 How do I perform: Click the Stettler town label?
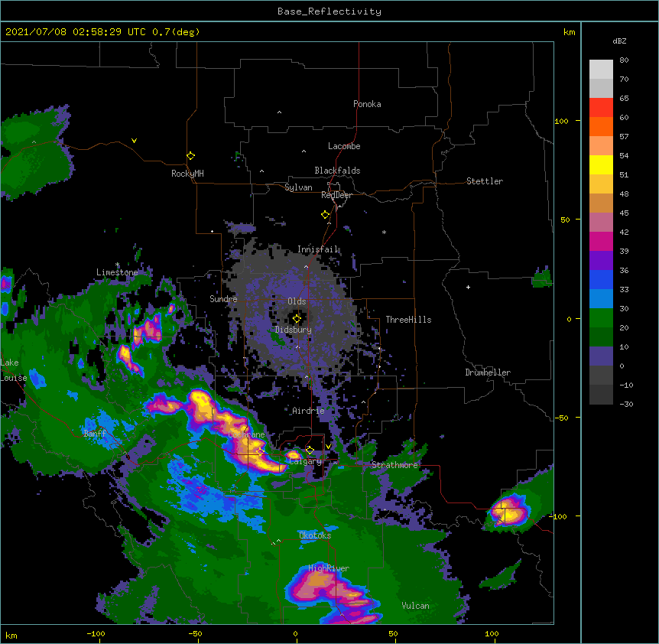point(484,181)
